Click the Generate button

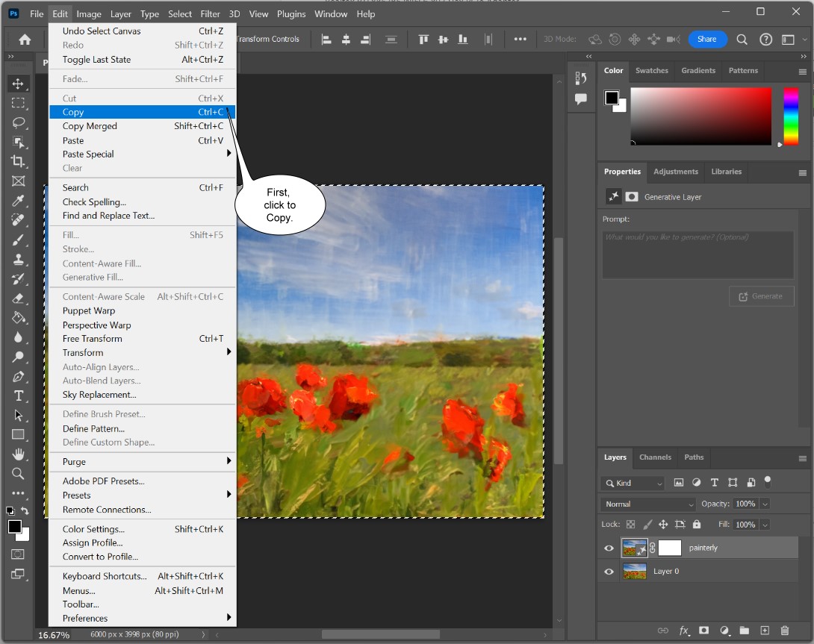click(x=760, y=296)
